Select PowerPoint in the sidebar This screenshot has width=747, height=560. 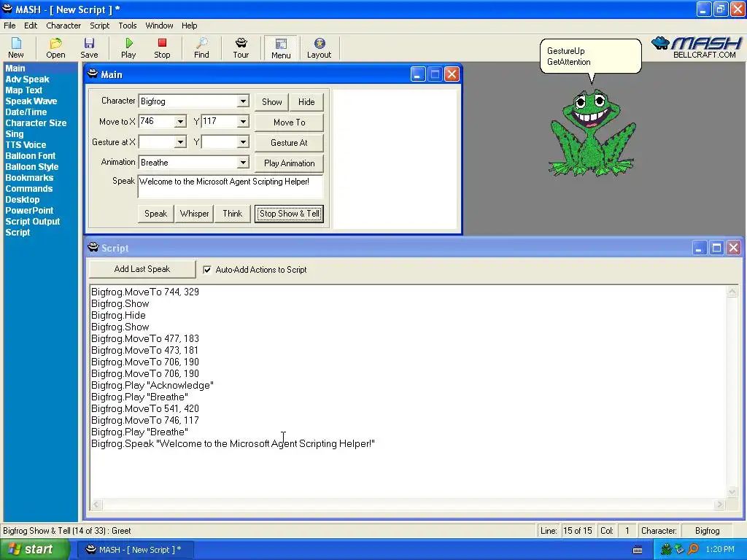tap(29, 211)
